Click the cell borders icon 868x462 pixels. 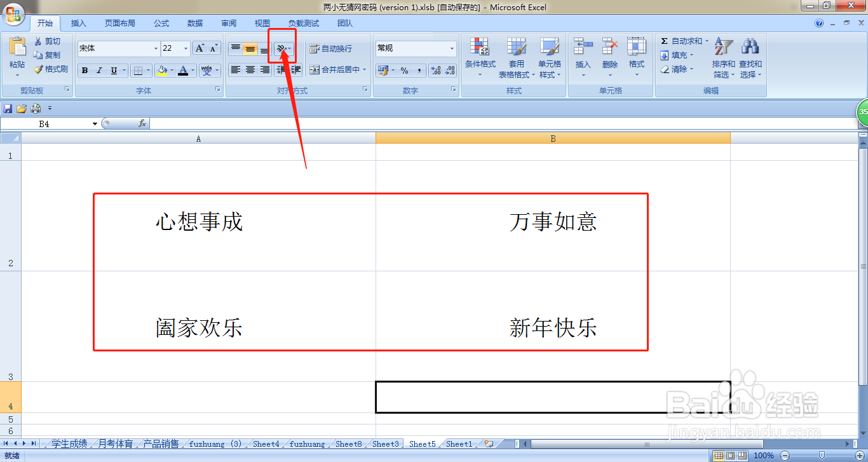pos(138,71)
